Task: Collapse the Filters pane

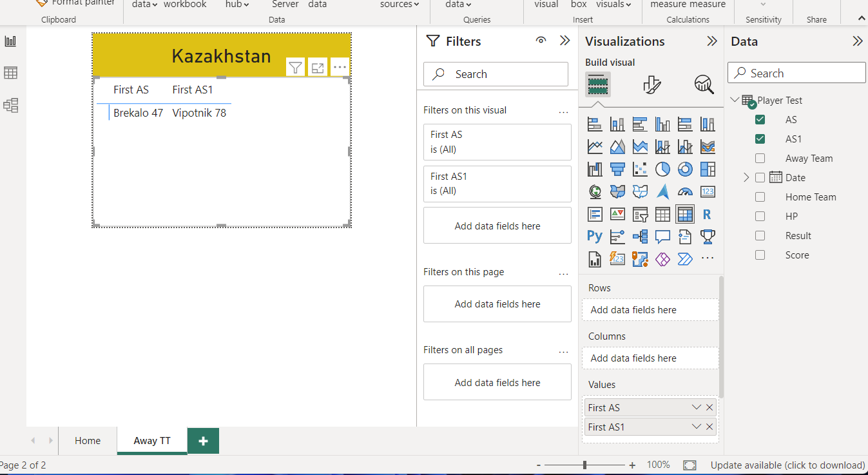Action: click(x=565, y=41)
